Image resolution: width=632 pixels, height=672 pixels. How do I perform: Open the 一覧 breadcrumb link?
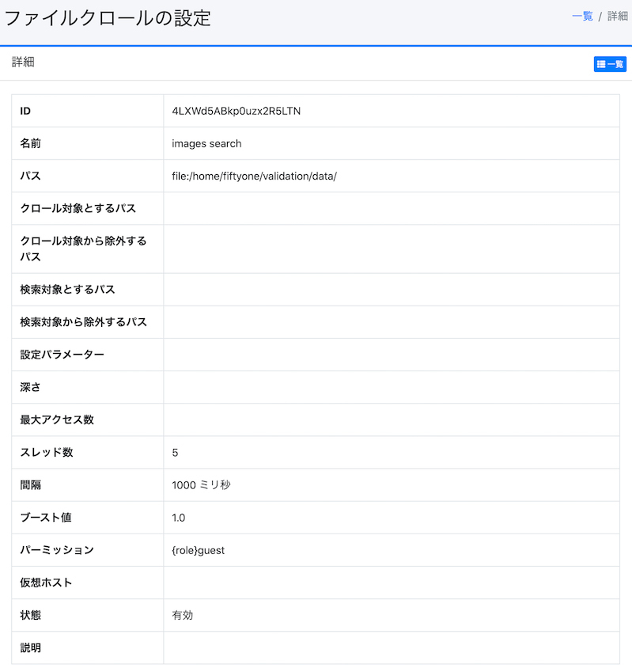click(582, 17)
